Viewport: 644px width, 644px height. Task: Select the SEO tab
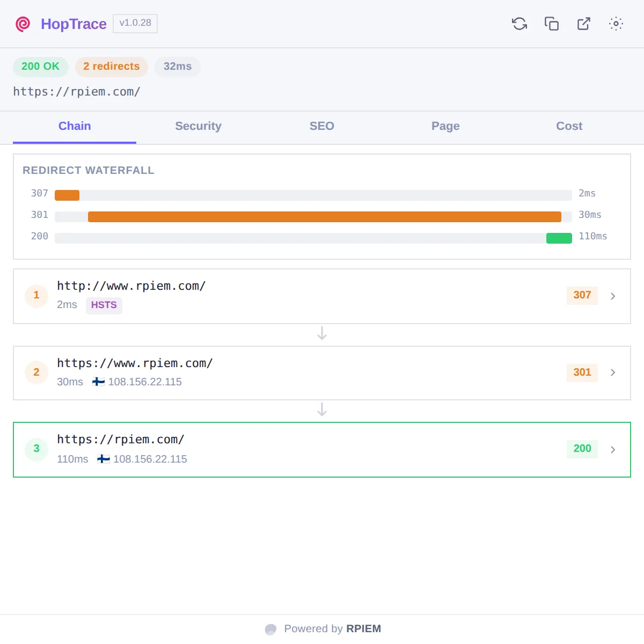pyautogui.click(x=322, y=127)
